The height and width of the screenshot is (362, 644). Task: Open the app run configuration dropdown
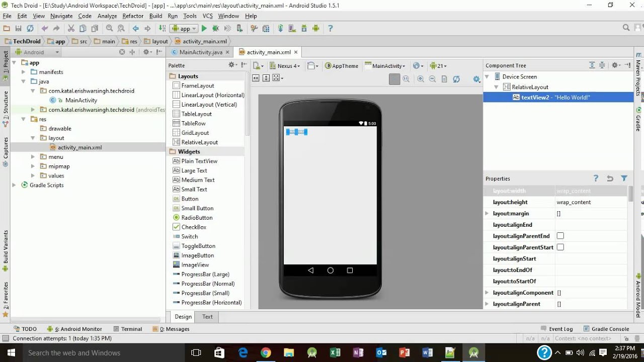183,29
